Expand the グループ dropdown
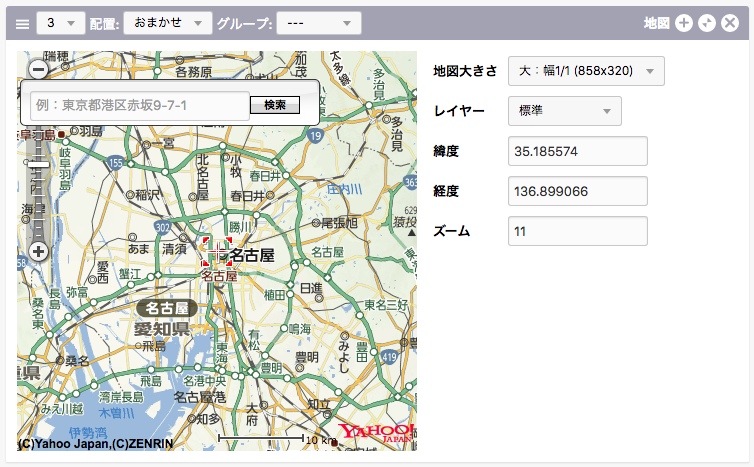 coord(318,23)
